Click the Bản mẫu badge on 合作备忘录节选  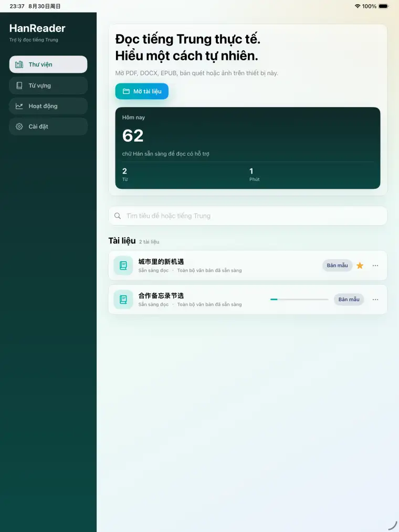pos(349,299)
